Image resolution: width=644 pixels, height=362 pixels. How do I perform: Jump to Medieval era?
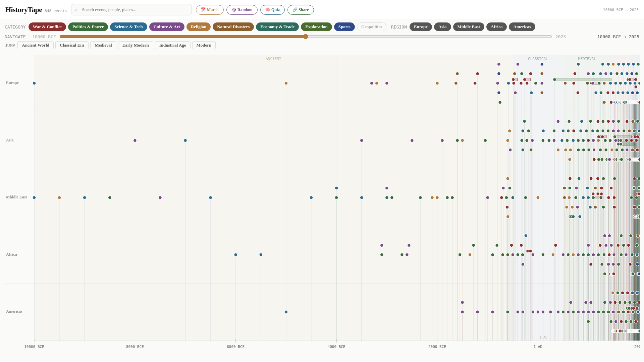[x=103, y=45]
